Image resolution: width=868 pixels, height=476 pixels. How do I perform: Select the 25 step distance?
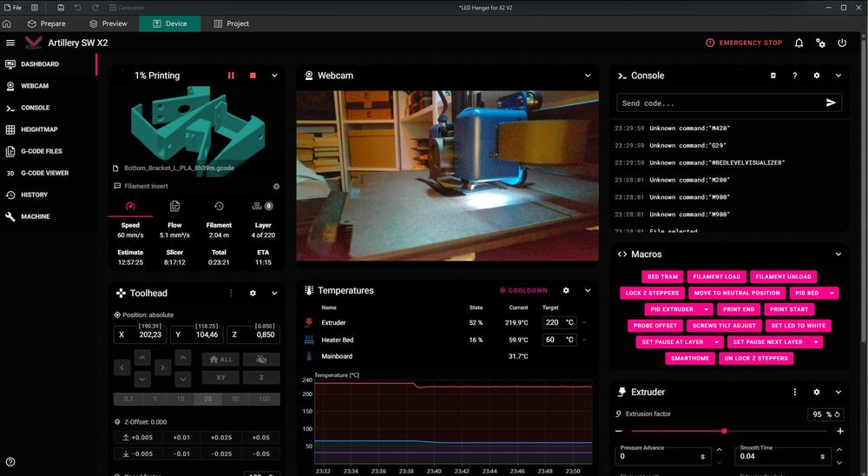[x=207, y=399]
